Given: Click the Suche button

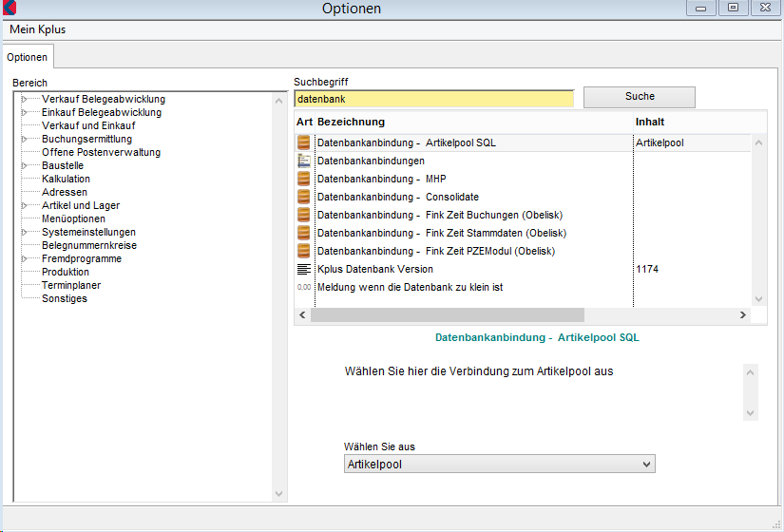Looking at the screenshot, I should coord(640,97).
